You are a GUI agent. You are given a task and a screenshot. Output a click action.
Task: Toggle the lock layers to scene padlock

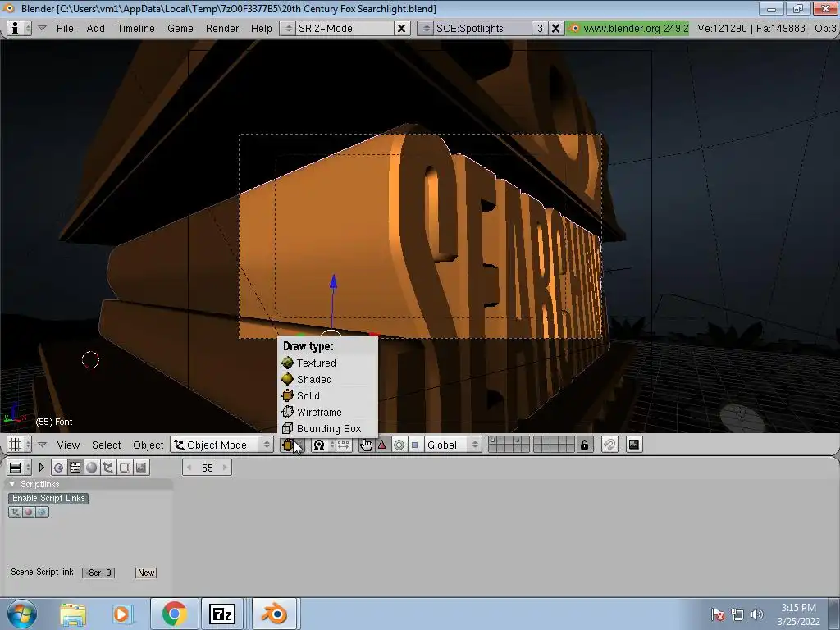[584, 445]
